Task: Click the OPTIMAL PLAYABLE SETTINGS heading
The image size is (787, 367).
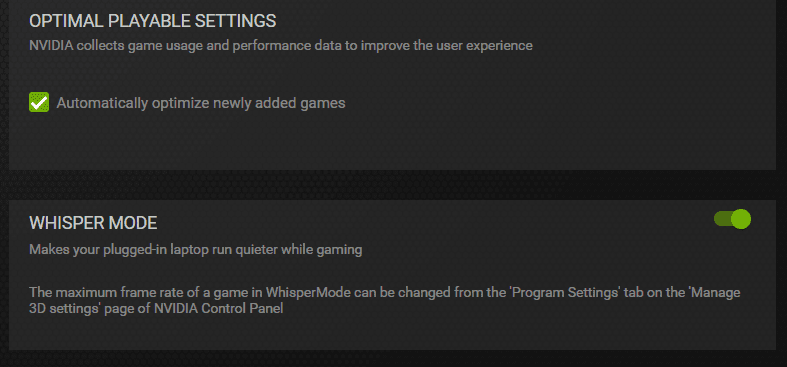Action: [153, 21]
